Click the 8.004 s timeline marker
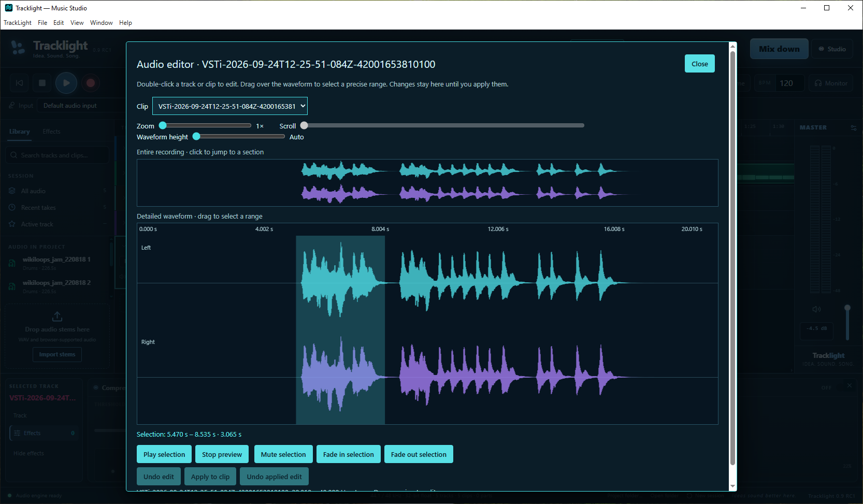Viewport: 863px width, 504px height. (x=380, y=229)
